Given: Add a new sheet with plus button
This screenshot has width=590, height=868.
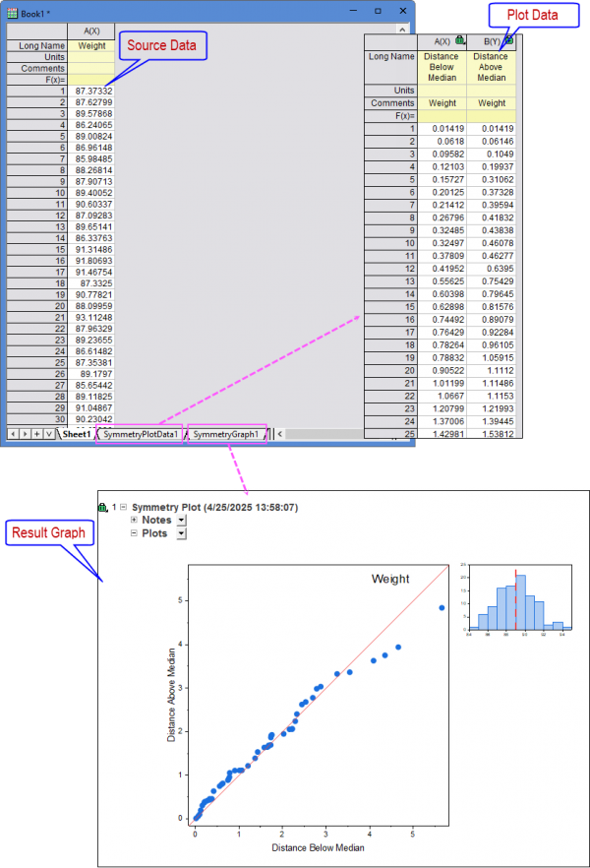Looking at the screenshot, I should tap(36, 434).
